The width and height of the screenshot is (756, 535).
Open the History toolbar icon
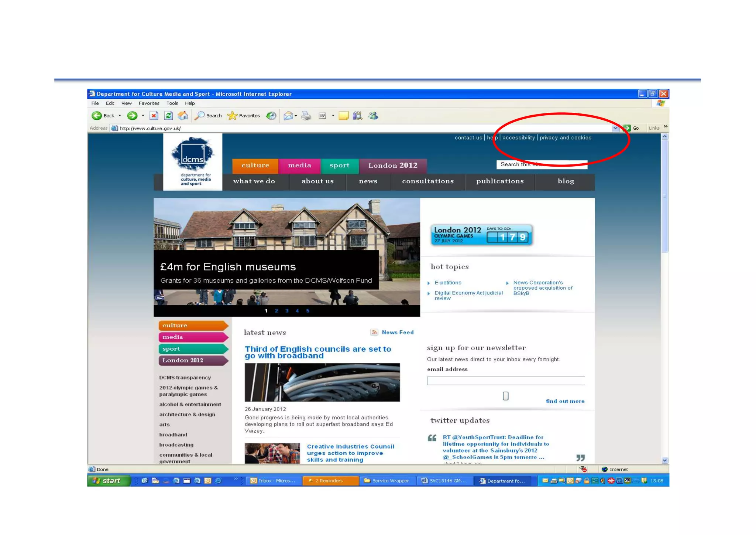pos(271,116)
